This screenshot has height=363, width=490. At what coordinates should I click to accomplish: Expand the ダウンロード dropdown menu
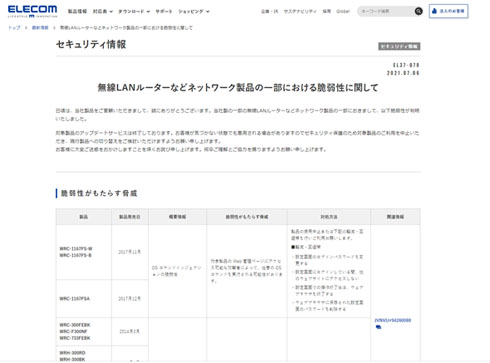click(x=134, y=11)
